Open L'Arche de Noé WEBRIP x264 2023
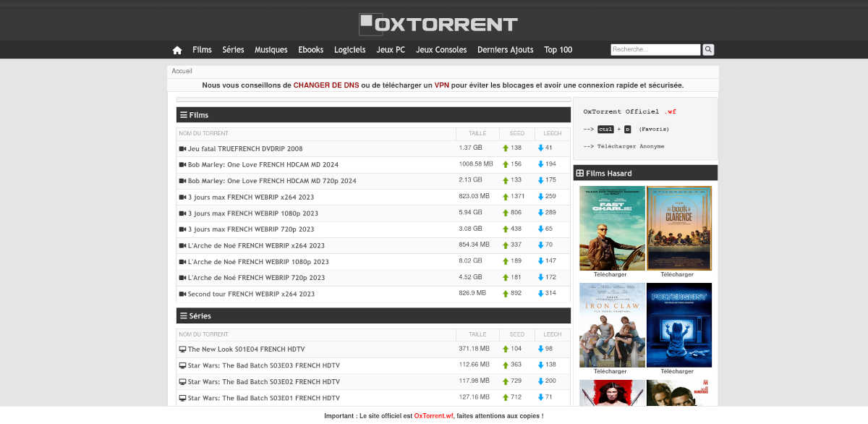The image size is (868, 424). tap(256, 245)
